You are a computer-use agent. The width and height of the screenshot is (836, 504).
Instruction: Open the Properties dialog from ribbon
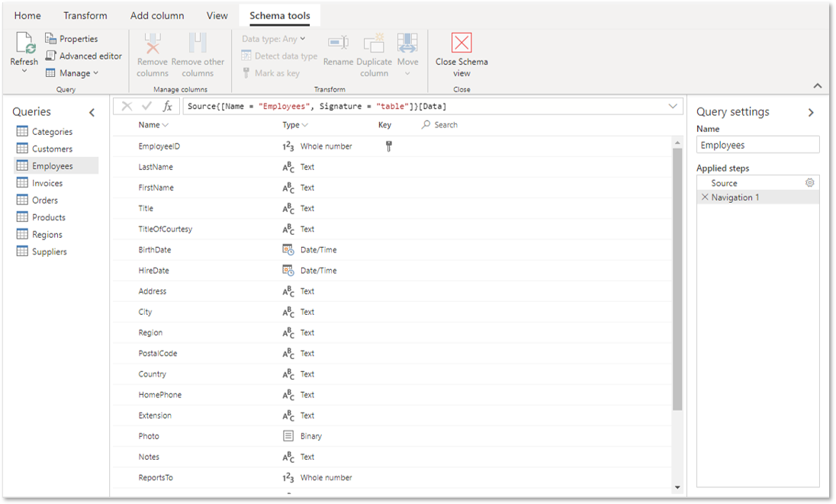click(x=72, y=39)
